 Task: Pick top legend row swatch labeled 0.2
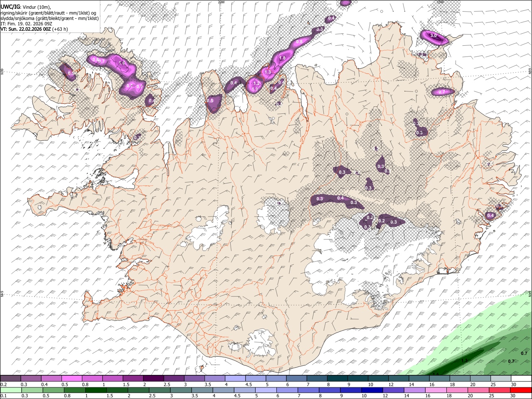(10, 378)
